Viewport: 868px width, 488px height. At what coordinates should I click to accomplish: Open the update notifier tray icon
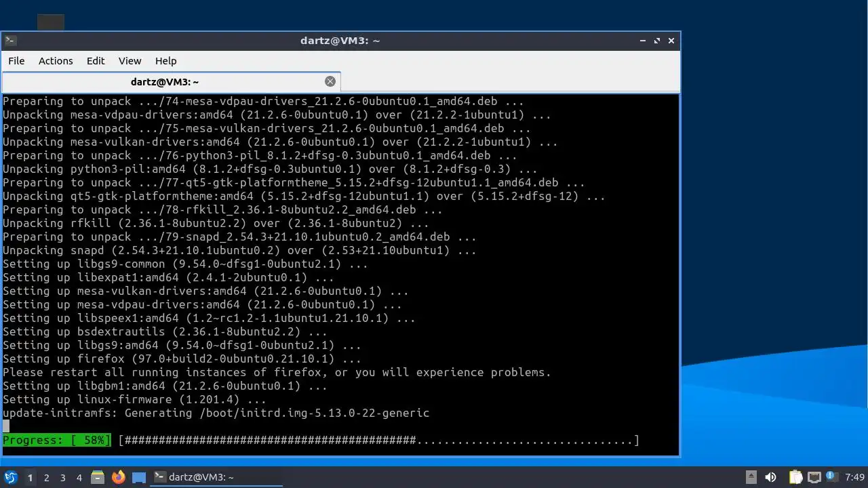point(831,477)
